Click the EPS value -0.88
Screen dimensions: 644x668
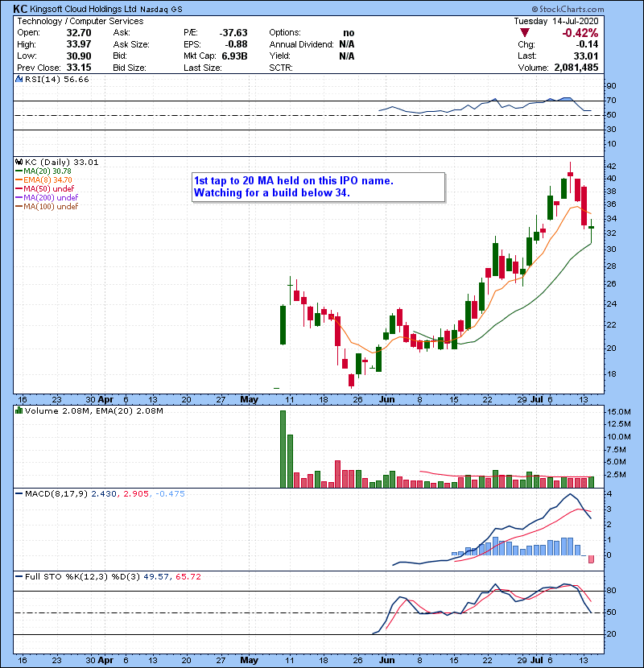[236, 44]
